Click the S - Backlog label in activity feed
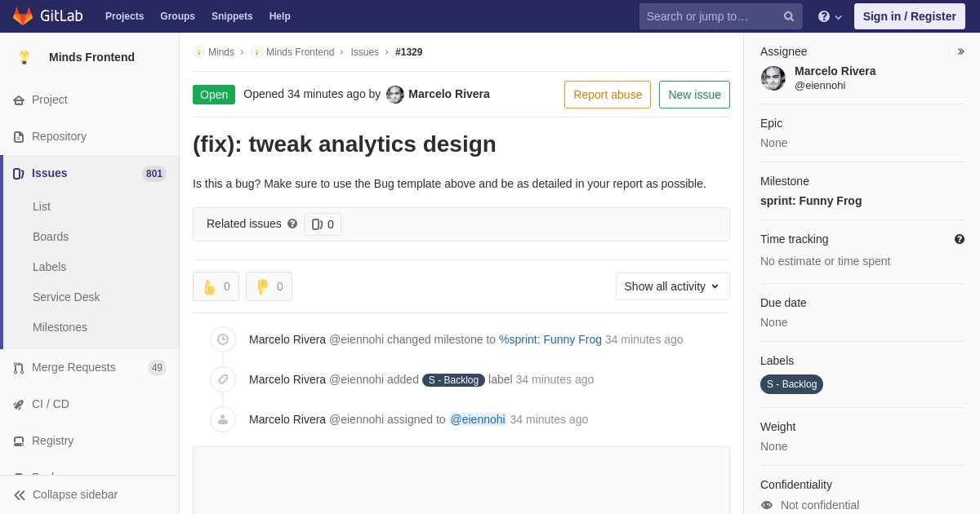Image resolution: width=980 pixels, height=514 pixels. [453, 380]
